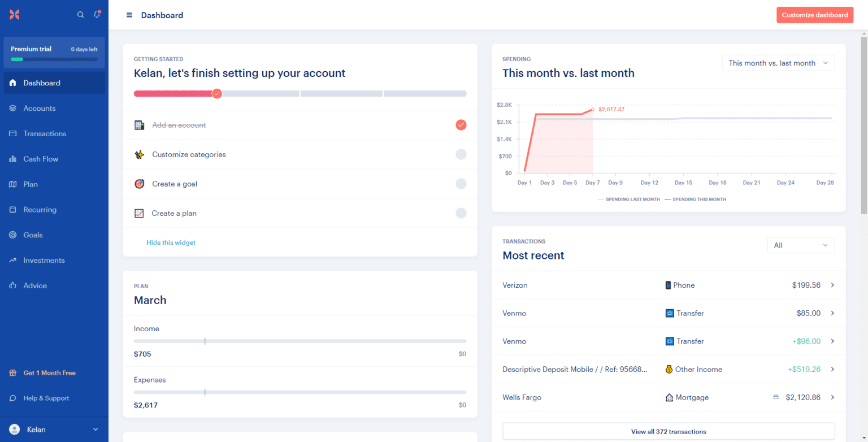The width and height of the screenshot is (868, 442).
Task: Open the This month vs. last month dropdown
Action: 778,63
